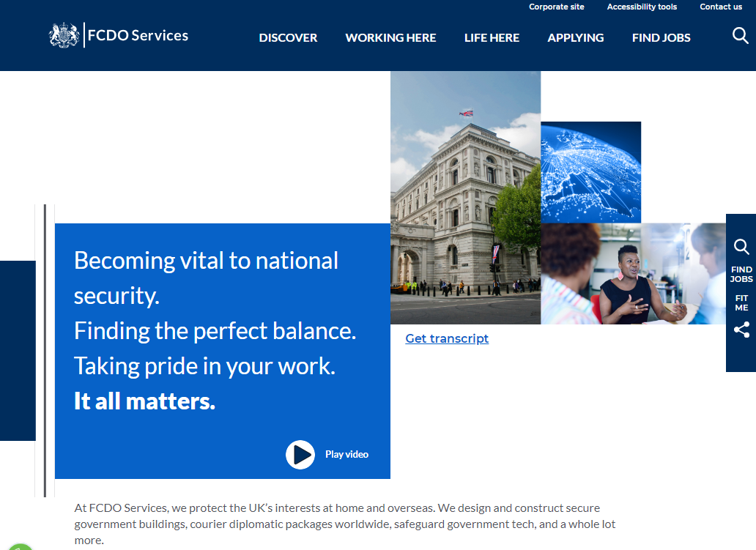Viewport: 756px width, 550px height.
Task: Open the Get transcript link
Action: (447, 338)
